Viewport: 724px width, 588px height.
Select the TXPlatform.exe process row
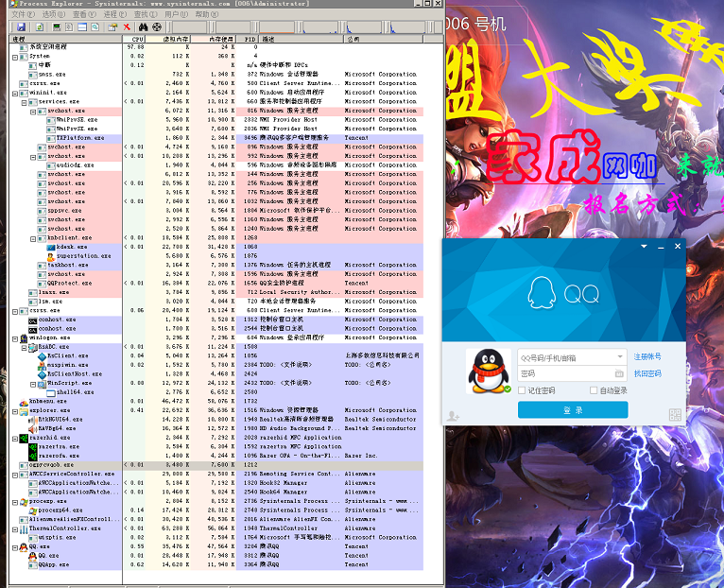tap(216, 138)
